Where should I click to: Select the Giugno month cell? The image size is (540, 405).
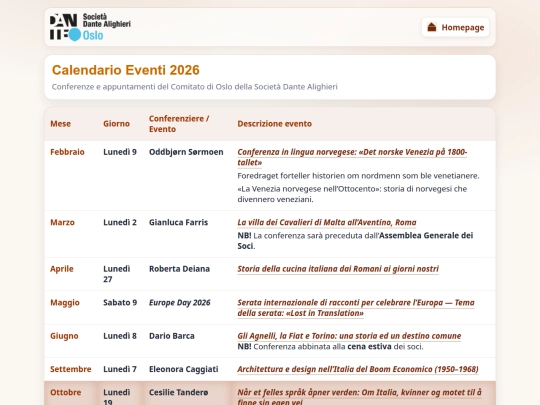click(x=64, y=336)
